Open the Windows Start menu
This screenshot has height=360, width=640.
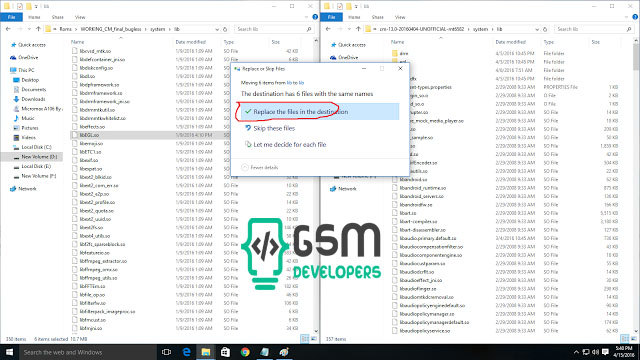pyautogui.click(x=9, y=352)
